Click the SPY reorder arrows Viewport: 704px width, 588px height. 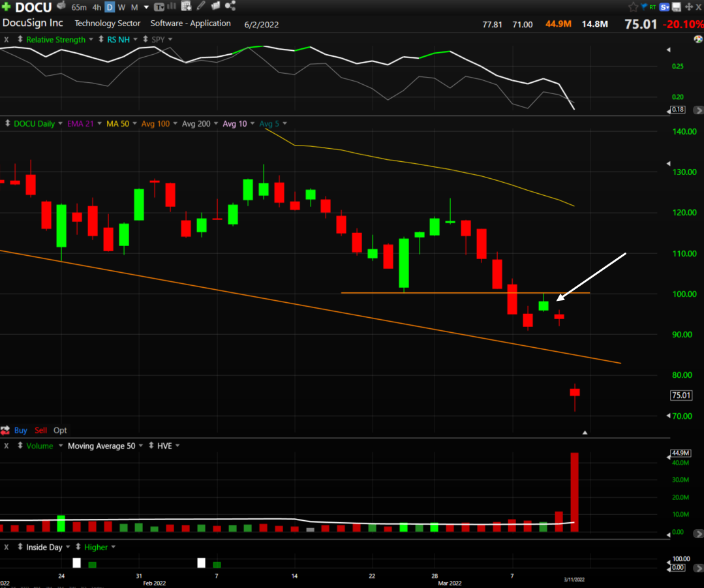[x=145, y=39]
